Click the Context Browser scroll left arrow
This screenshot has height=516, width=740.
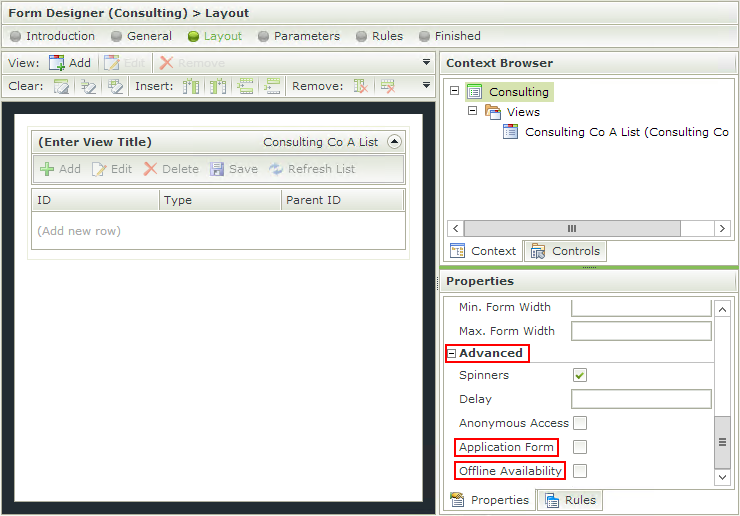tap(455, 228)
